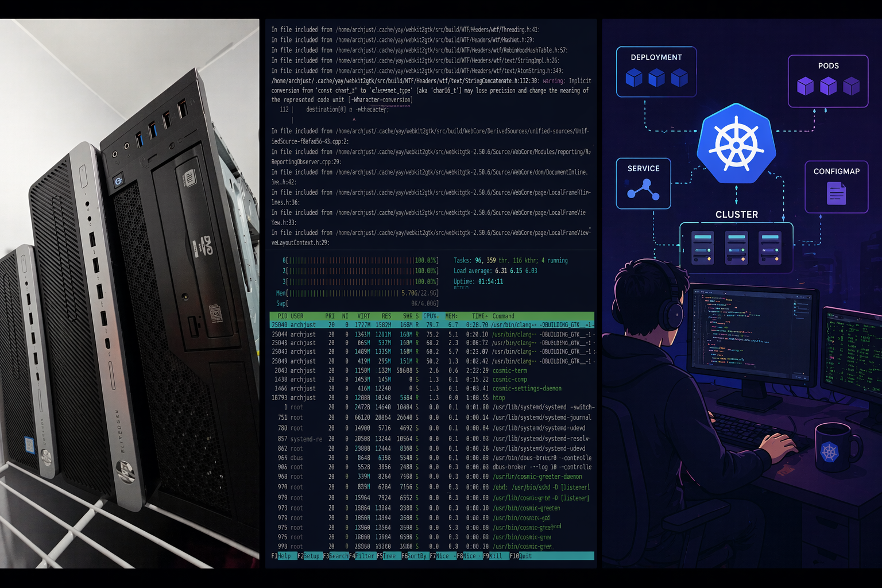Open the ConfigMap document icon
This screenshot has height=588, width=882.
[x=836, y=194]
